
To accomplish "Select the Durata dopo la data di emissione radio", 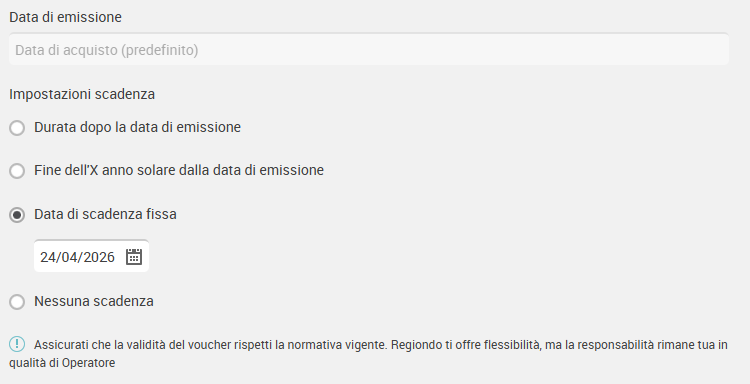I will [17, 128].
